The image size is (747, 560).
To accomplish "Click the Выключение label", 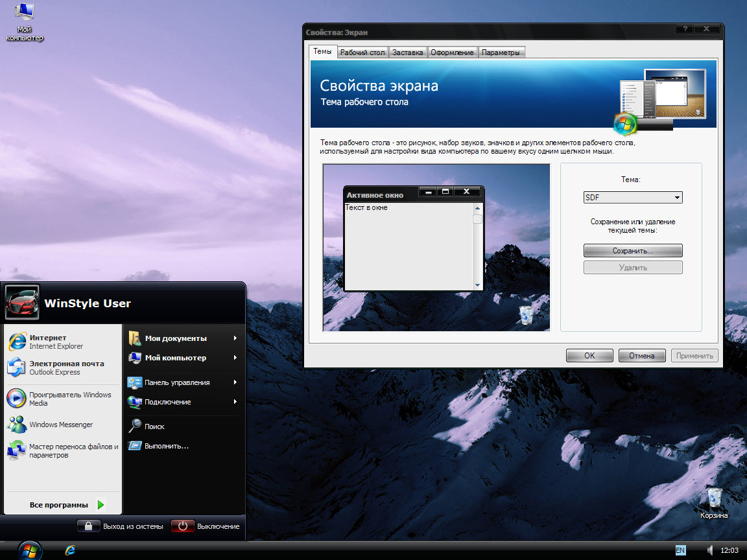I will tap(218, 526).
